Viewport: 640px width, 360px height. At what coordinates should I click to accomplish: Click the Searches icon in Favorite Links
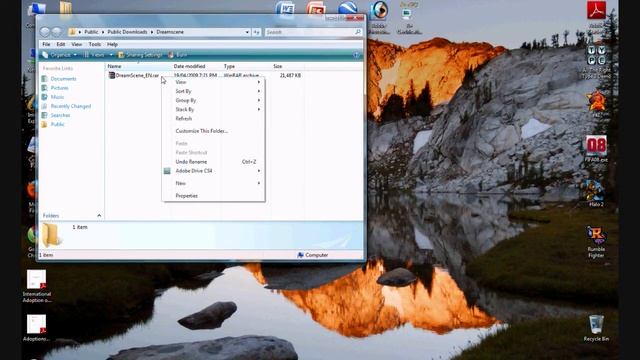pyautogui.click(x=45, y=115)
